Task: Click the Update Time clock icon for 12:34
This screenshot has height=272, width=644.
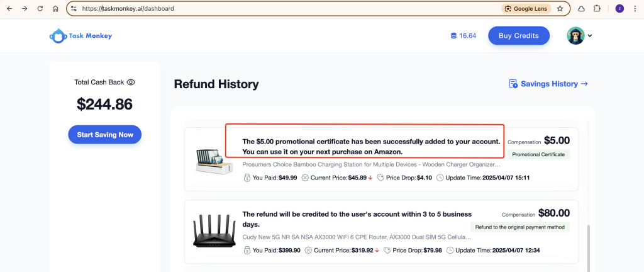Action: tap(450, 250)
